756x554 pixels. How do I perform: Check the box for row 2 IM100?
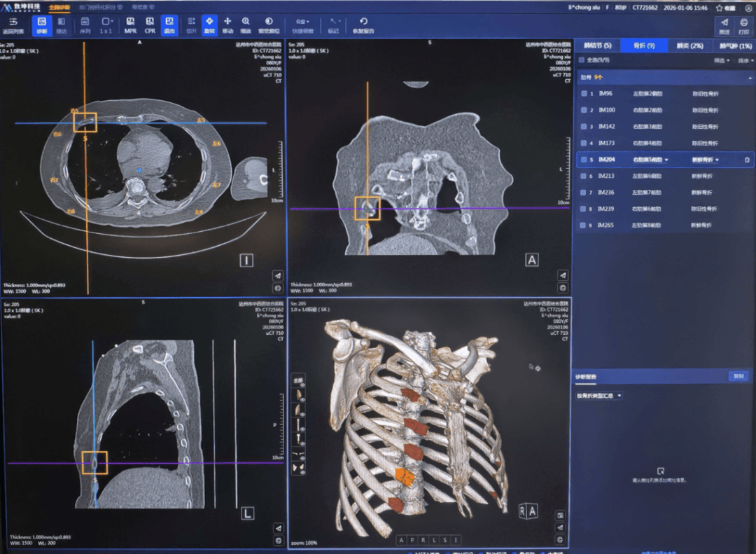(x=584, y=110)
